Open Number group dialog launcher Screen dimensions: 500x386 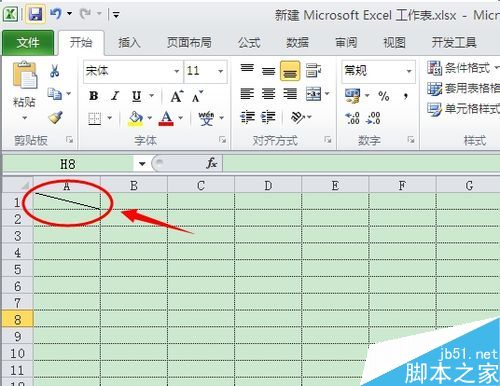click(x=411, y=140)
